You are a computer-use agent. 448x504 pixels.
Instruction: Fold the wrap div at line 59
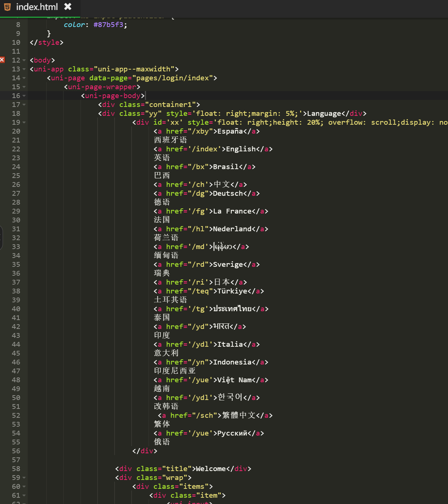[x=24, y=478]
